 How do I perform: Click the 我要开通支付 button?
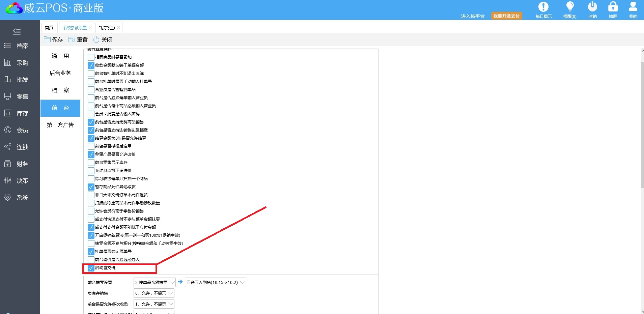tap(506, 16)
